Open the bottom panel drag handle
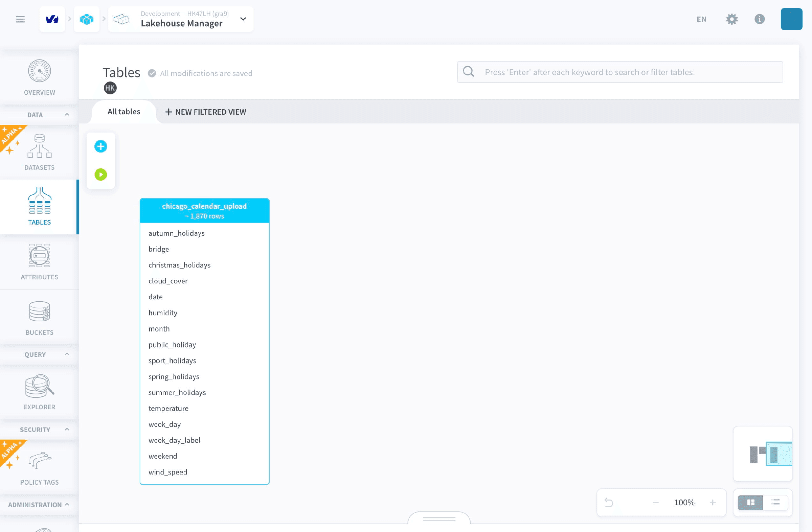This screenshot has width=812, height=532. click(439, 519)
